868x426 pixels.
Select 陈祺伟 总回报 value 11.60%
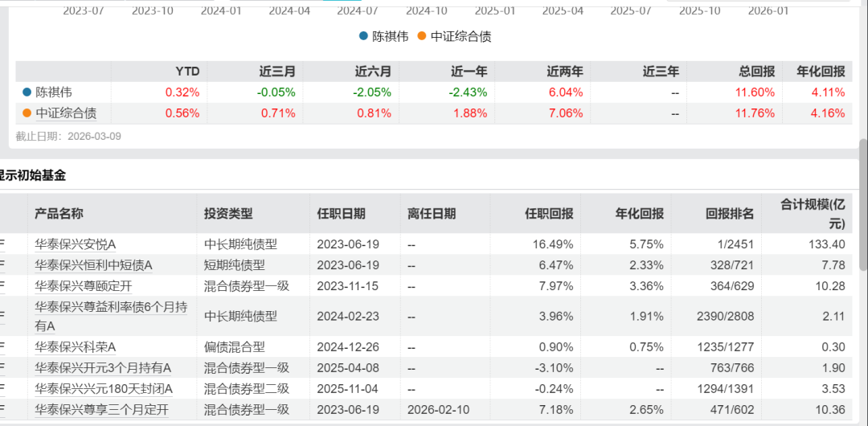coord(755,92)
